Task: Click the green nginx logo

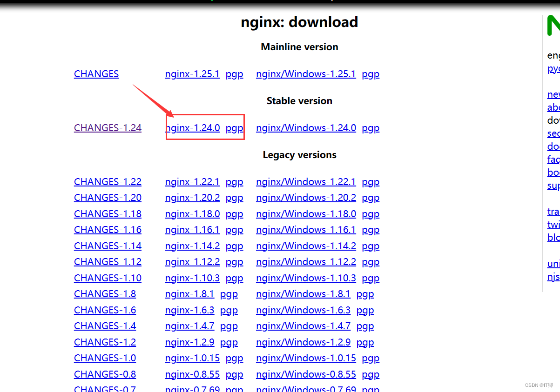Action: coord(553,25)
